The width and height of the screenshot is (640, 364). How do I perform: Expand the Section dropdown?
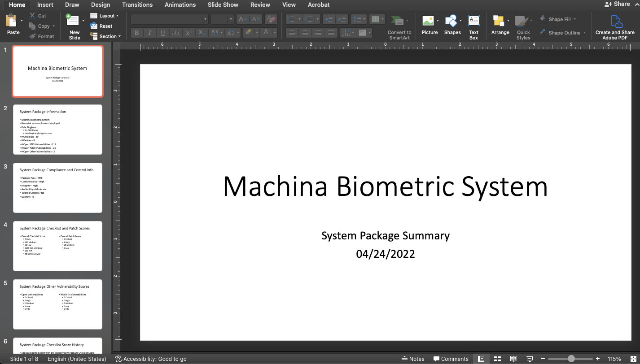click(105, 36)
